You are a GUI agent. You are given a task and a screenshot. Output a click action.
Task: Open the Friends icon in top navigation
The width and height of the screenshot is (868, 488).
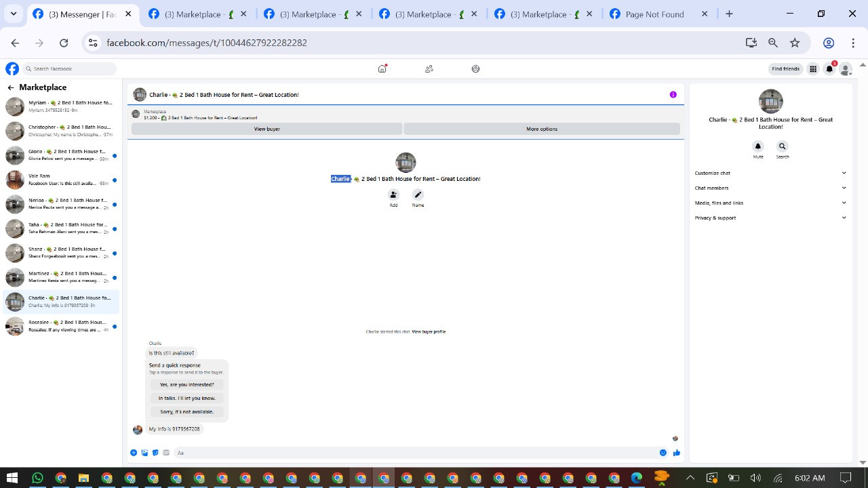pos(429,68)
